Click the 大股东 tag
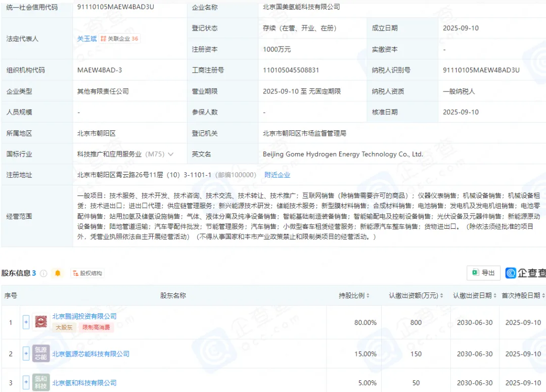Screen dimensions: 546x392 tap(64, 327)
